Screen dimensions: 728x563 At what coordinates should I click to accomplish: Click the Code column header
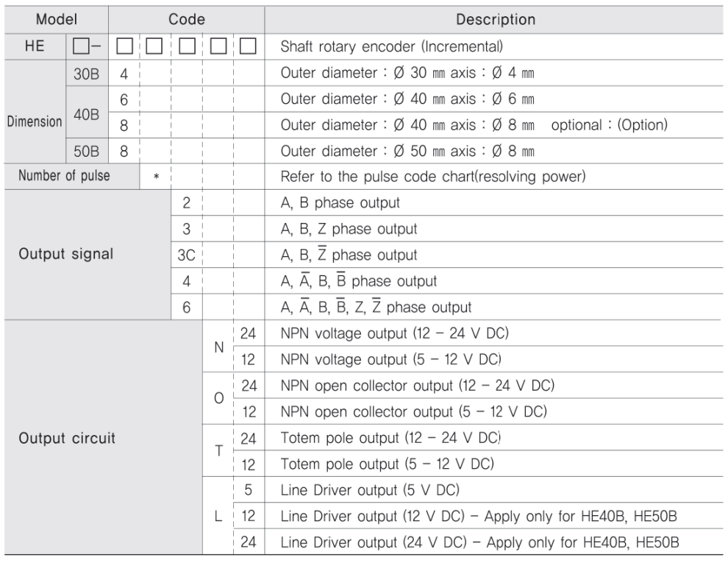(x=187, y=20)
